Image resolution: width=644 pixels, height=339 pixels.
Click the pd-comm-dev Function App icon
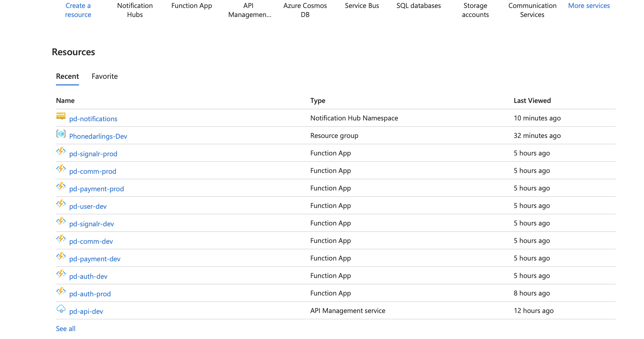click(x=61, y=239)
